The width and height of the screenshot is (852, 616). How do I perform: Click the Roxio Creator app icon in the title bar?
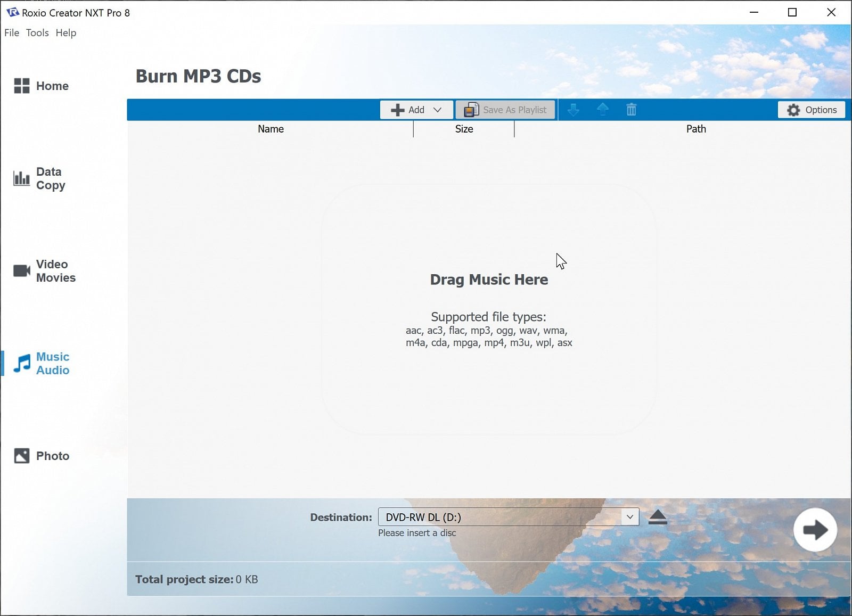pos(12,12)
